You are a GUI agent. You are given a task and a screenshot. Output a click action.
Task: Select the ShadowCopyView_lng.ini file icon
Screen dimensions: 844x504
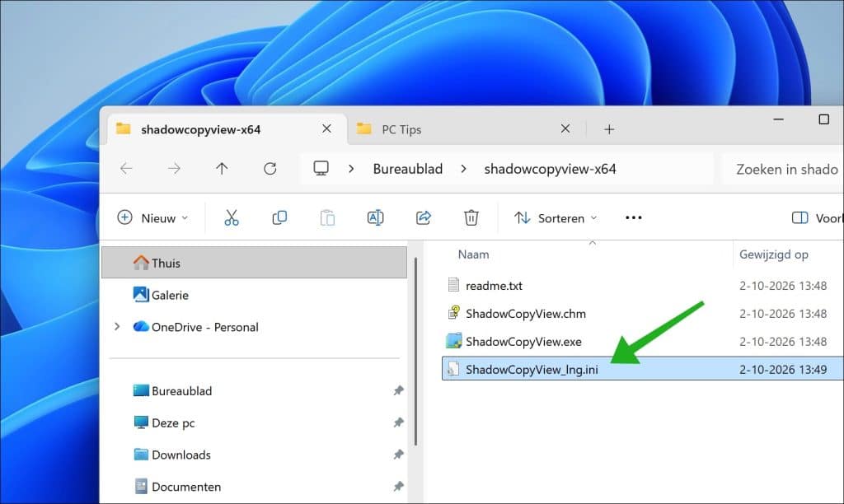[x=453, y=369]
